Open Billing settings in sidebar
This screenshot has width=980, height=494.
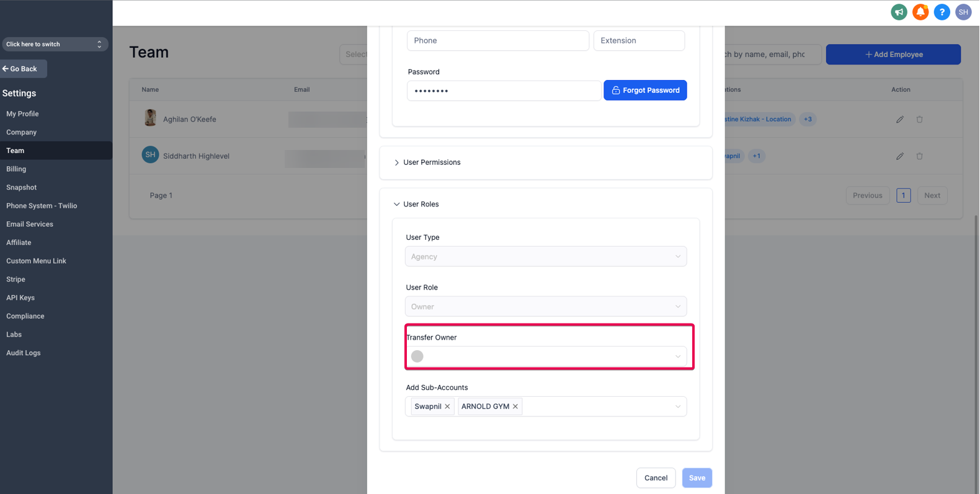[16, 169]
